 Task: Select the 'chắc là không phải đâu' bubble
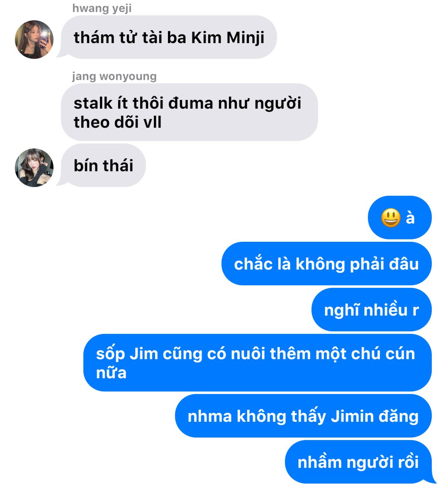pos(326,264)
